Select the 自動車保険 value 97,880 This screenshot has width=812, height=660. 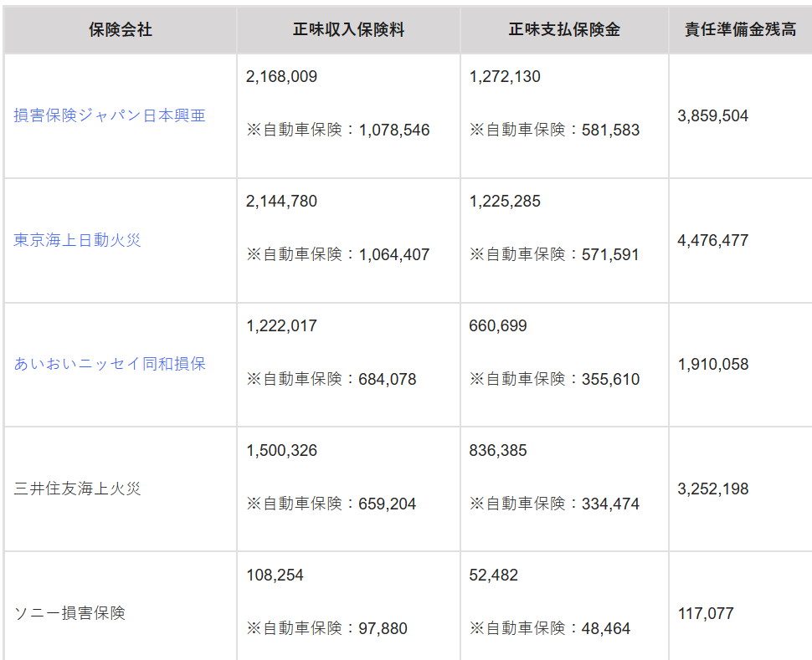[383, 628]
